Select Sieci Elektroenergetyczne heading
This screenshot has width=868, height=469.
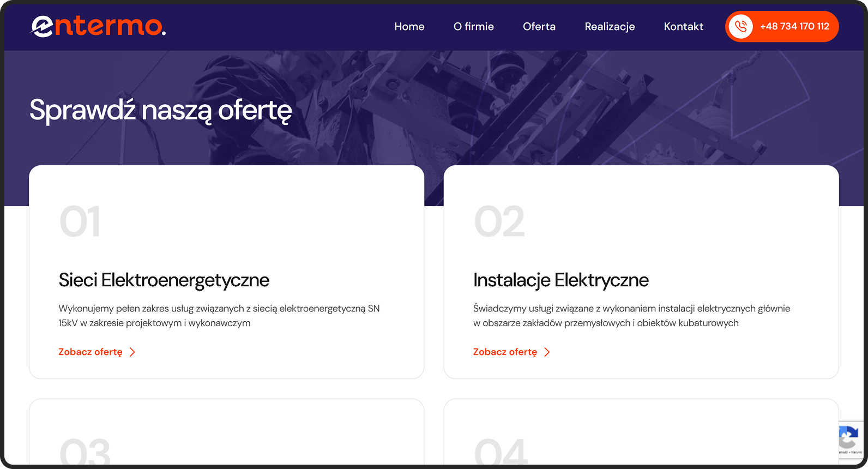click(x=164, y=280)
